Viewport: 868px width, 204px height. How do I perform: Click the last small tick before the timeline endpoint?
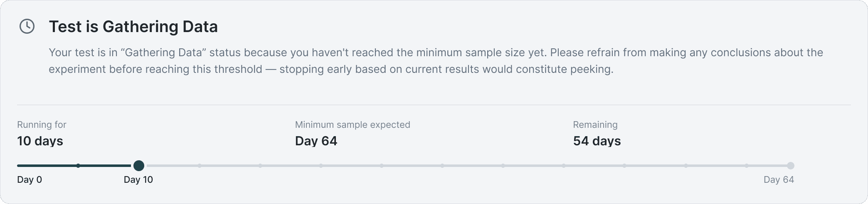747,166
